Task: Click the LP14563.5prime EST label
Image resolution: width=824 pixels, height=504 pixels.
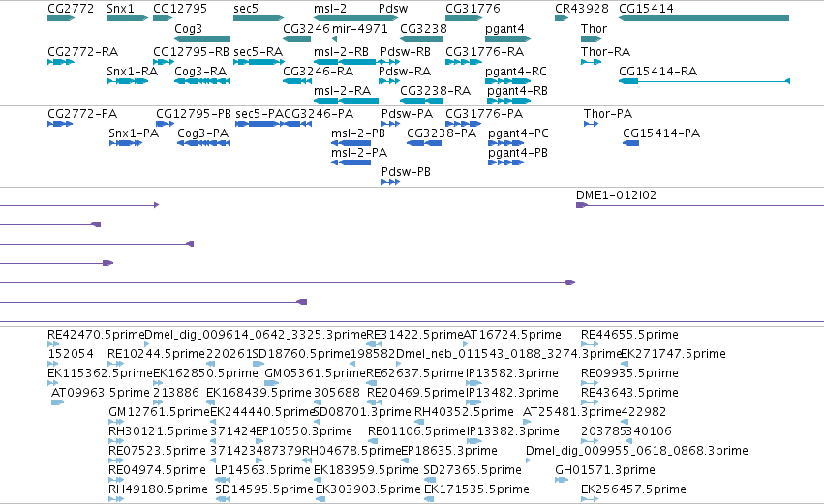Action: point(262,470)
